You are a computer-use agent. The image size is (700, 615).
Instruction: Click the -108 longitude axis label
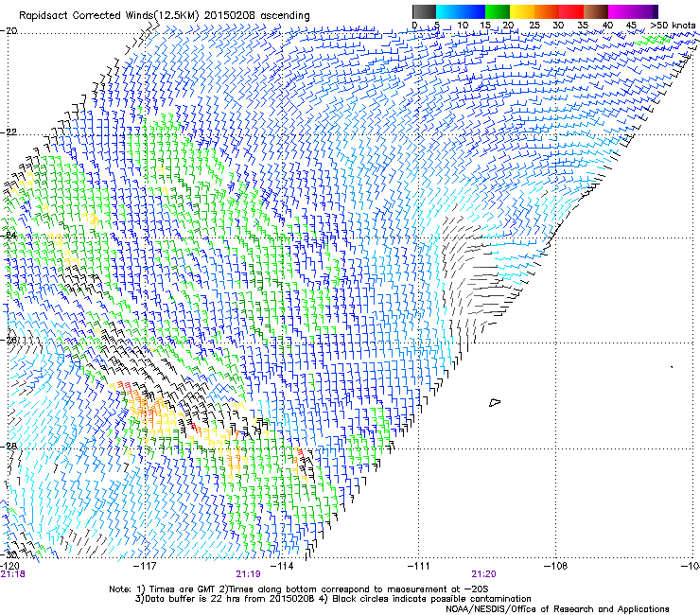[556, 566]
